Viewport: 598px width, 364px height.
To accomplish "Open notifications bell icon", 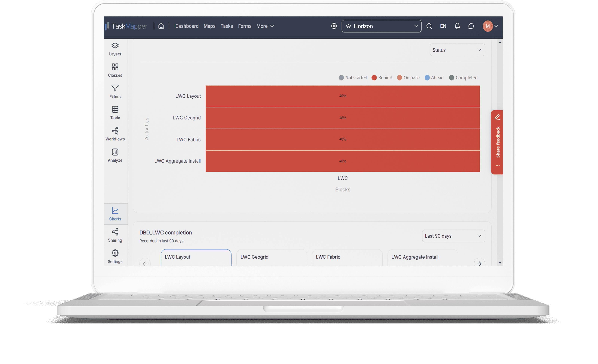I will (457, 26).
